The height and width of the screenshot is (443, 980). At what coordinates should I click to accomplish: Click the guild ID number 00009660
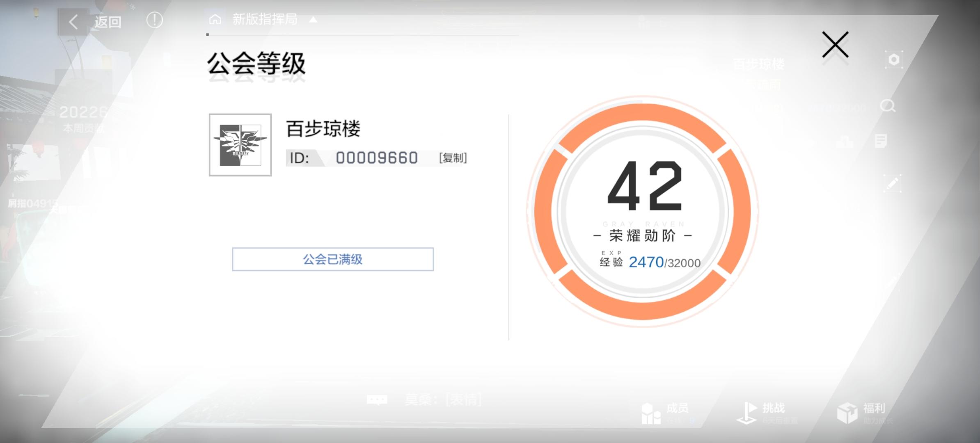tap(377, 158)
